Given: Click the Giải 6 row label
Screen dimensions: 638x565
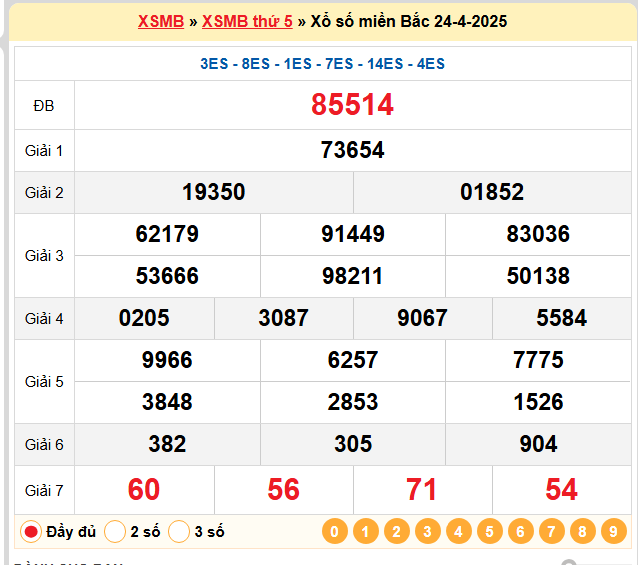Looking at the screenshot, I should tap(44, 445).
